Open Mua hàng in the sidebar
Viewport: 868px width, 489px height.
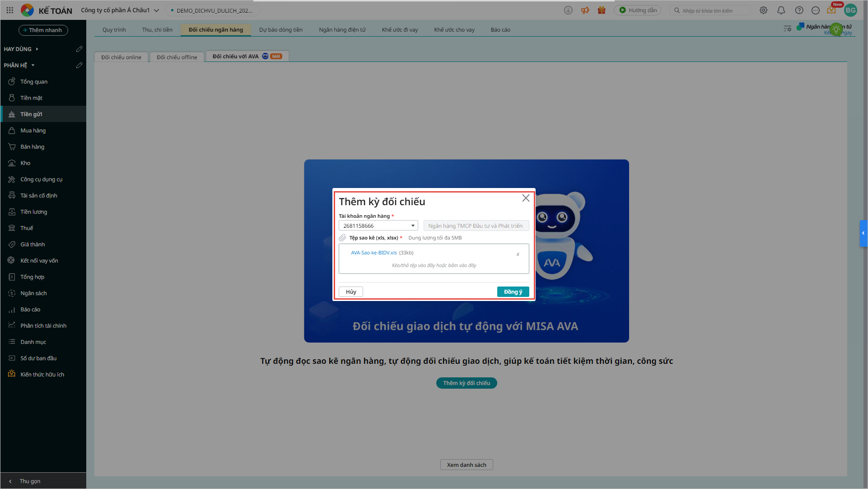point(43,130)
